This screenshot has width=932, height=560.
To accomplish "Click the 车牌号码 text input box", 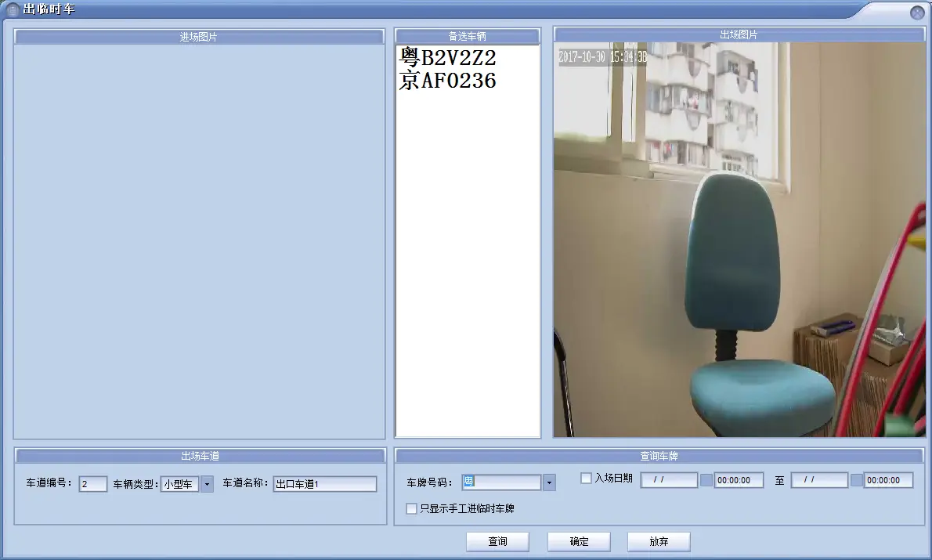I will point(501,482).
